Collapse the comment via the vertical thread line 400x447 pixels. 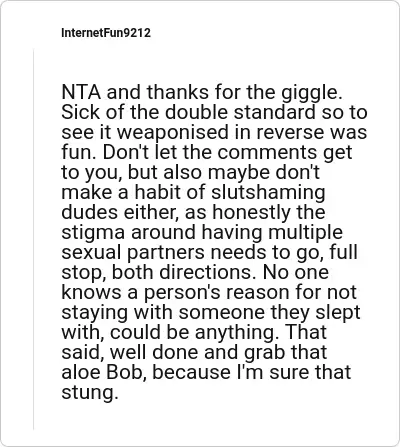point(33,239)
